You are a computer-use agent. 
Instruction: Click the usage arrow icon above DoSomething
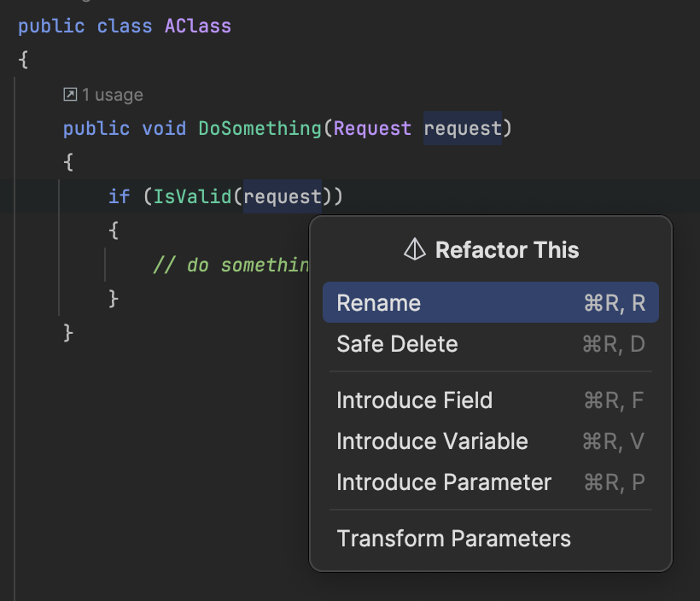click(x=71, y=95)
